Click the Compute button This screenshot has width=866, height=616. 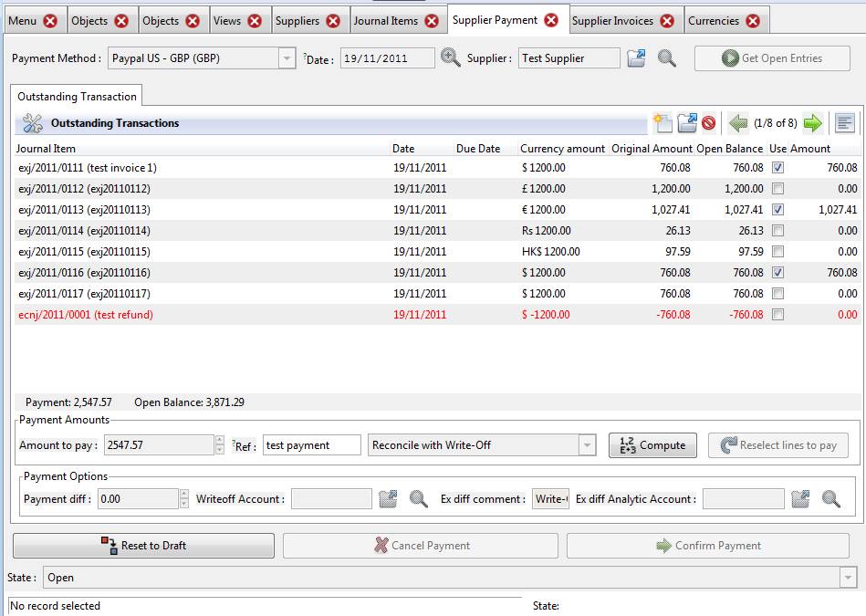pyautogui.click(x=652, y=445)
